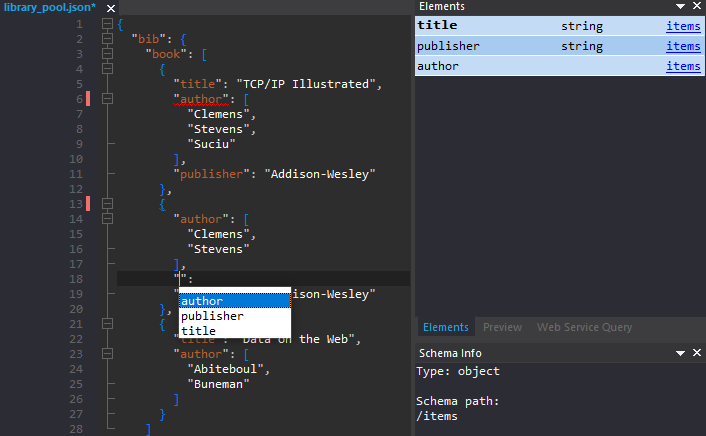Collapse the author array on line 14
Screen dimensions: 706x436
click(x=107, y=219)
